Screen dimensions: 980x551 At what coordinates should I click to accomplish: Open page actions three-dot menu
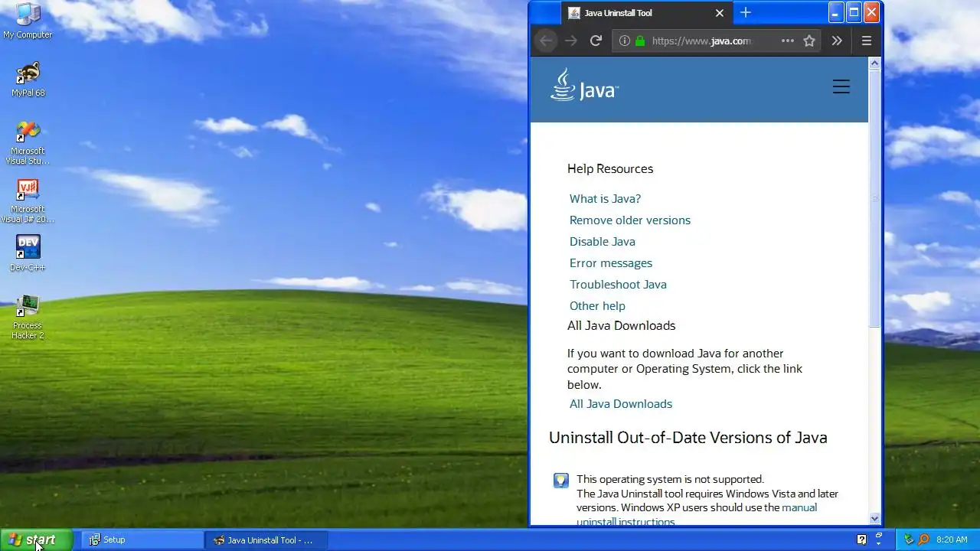(788, 41)
